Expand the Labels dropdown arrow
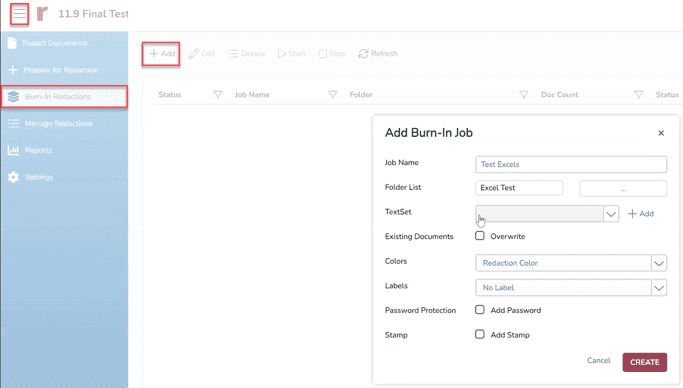 (659, 288)
